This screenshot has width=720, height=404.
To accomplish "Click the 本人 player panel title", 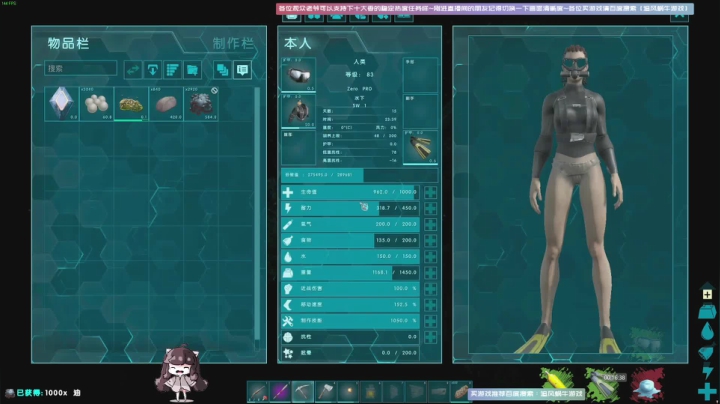I will tap(298, 44).
